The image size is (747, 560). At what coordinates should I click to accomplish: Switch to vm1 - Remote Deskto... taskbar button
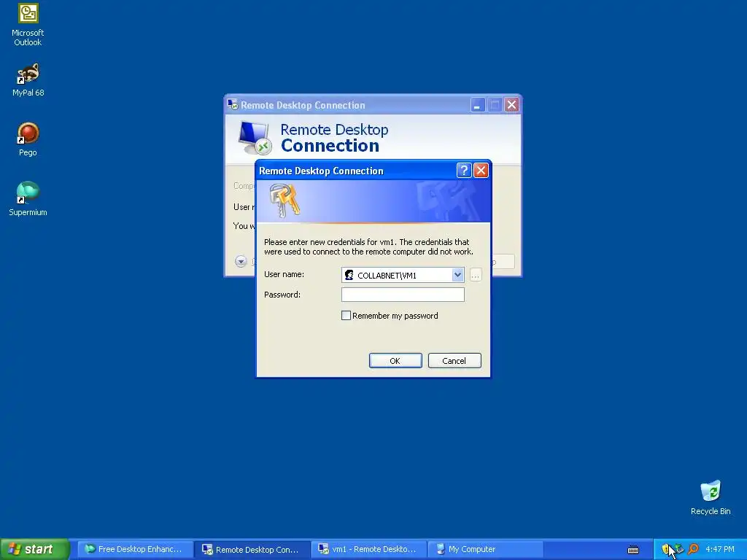click(x=369, y=549)
